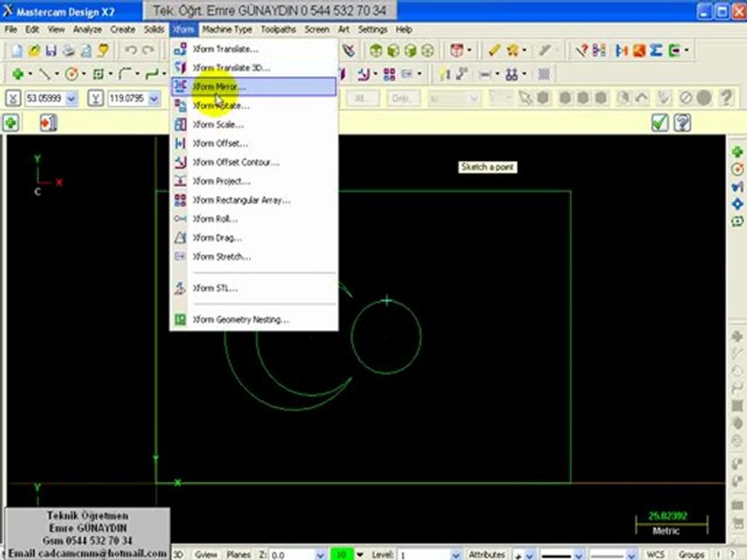Click the WCS button in status bar
Screen dimensions: 747x560
pos(655,555)
